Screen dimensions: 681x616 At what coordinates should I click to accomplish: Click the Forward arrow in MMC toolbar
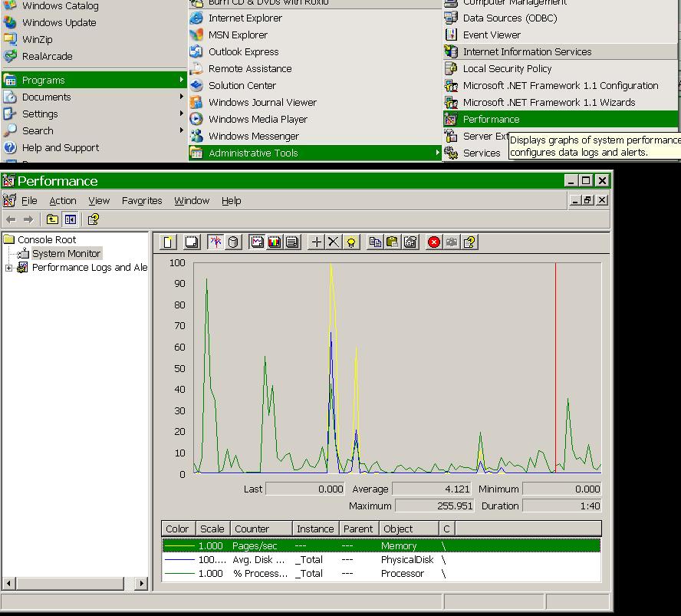[x=28, y=220]
